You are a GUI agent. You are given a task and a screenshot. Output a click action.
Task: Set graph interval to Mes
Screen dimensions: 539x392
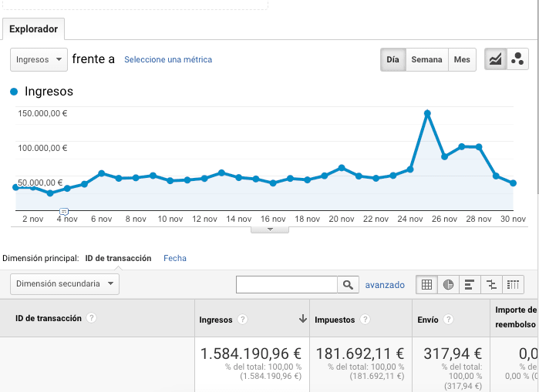[x=462, y=59]
